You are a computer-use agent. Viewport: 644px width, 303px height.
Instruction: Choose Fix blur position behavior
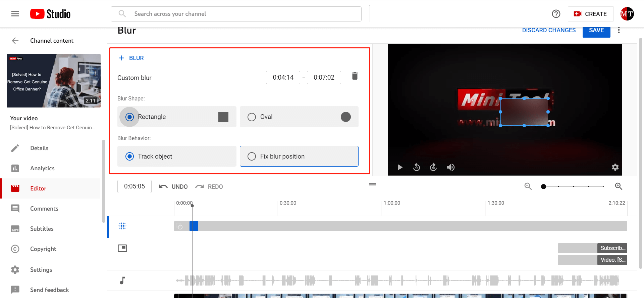tap(299, 156)
